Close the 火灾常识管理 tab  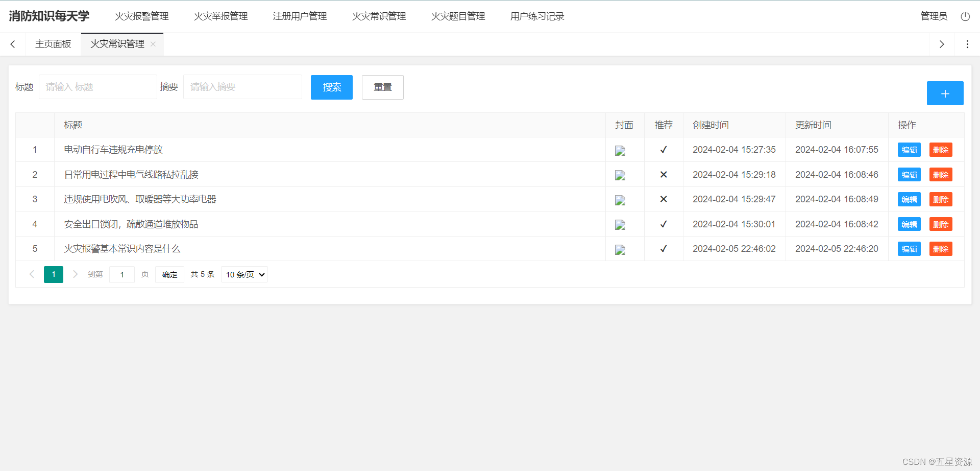click(153, 44)
